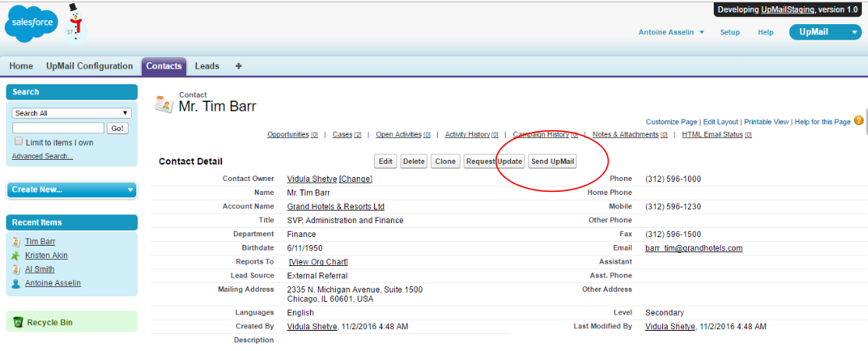This screenshot has width=868, height=351.
Task: Open Help from the top menu
Action: pyautogui.click(x=766, y=32)
